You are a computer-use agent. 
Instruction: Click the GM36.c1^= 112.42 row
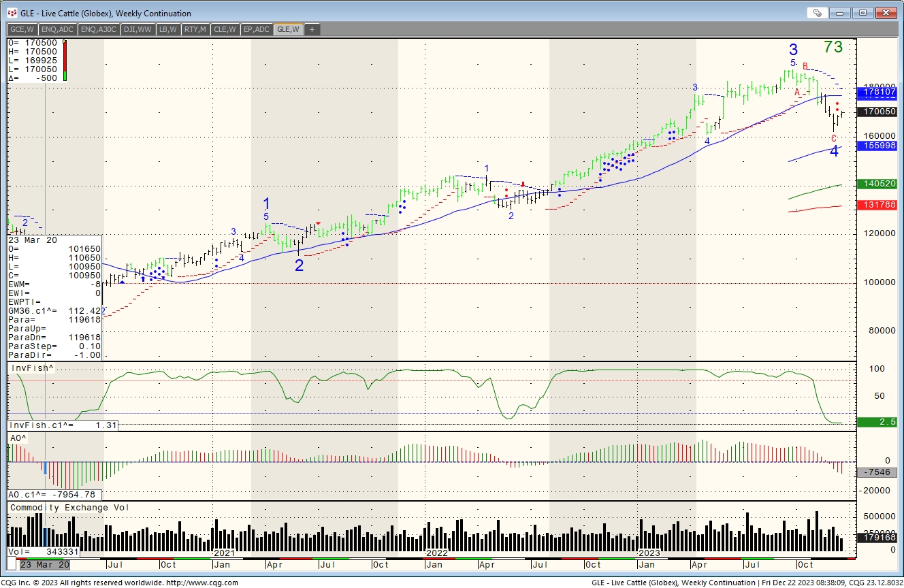(54, 310)
